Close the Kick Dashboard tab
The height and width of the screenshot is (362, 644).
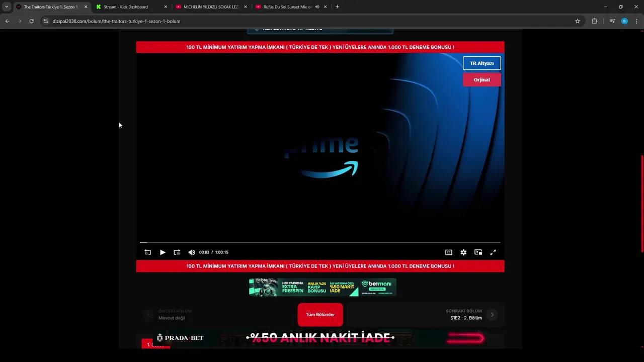coord(166,7)
